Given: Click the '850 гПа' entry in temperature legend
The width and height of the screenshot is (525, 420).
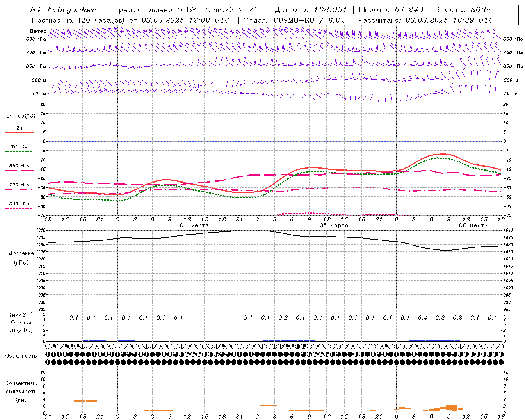Looking at the screenshot, I should [19, 166].
